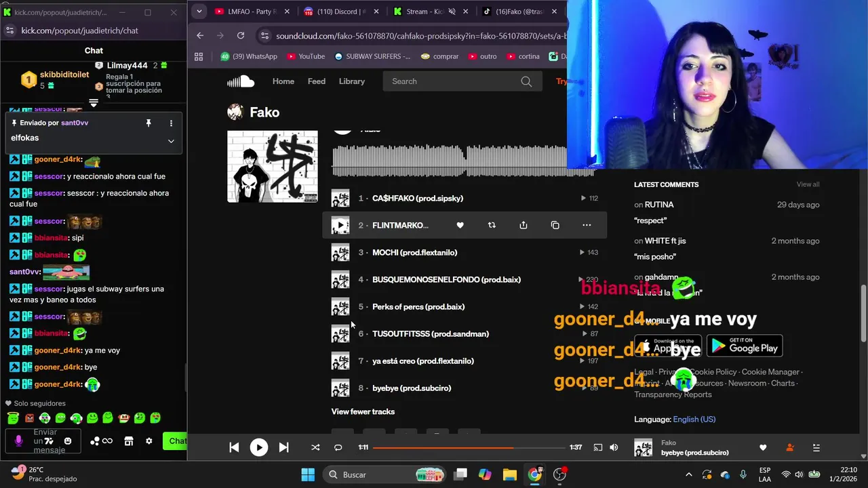Expand the pinned elfokas message

[x=171, y=141]
